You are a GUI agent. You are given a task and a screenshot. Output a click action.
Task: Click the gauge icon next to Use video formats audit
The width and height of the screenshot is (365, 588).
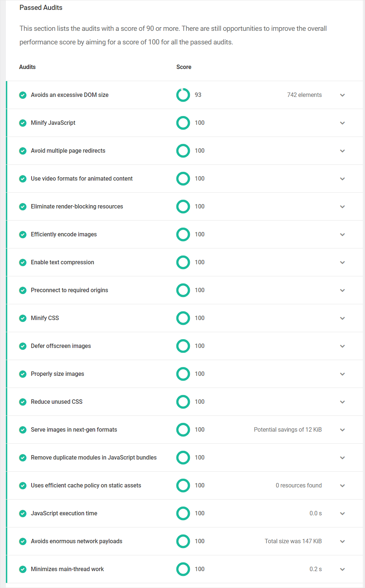[183, 178]
